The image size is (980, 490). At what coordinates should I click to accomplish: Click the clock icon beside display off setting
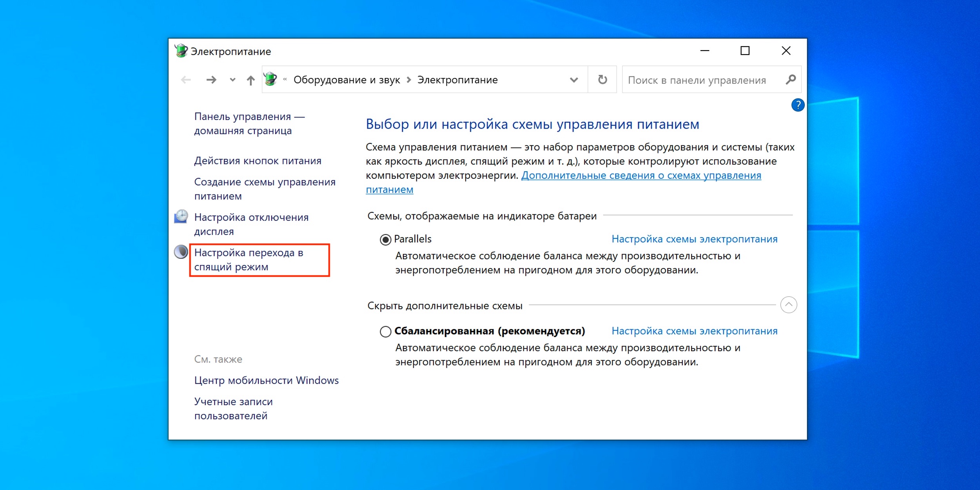(181, 216)
